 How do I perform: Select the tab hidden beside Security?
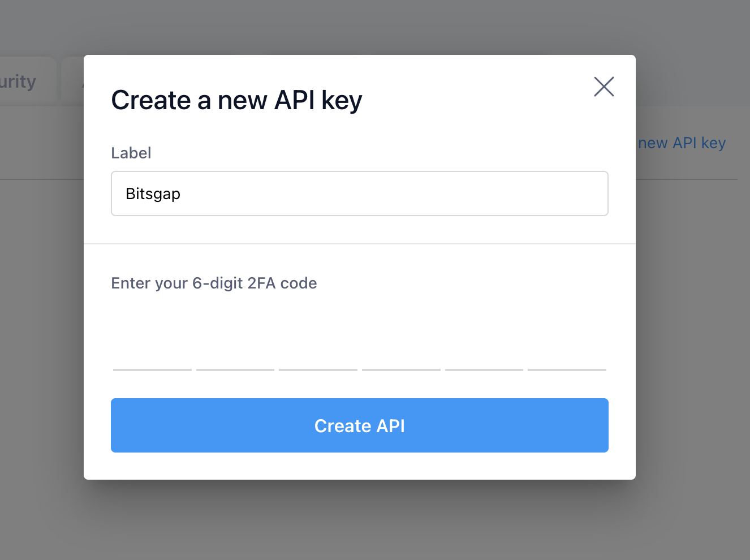[72, 81]
